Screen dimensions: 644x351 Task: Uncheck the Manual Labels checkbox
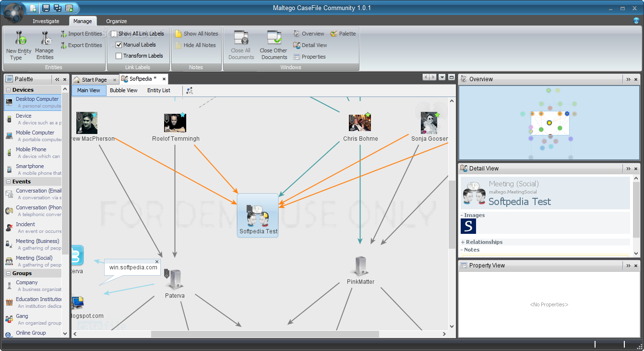[119, 45]
